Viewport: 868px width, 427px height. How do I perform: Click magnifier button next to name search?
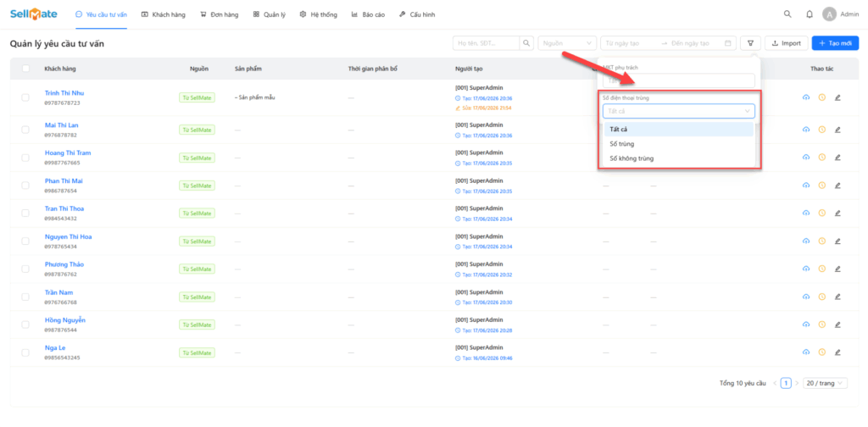coord(527,43)
